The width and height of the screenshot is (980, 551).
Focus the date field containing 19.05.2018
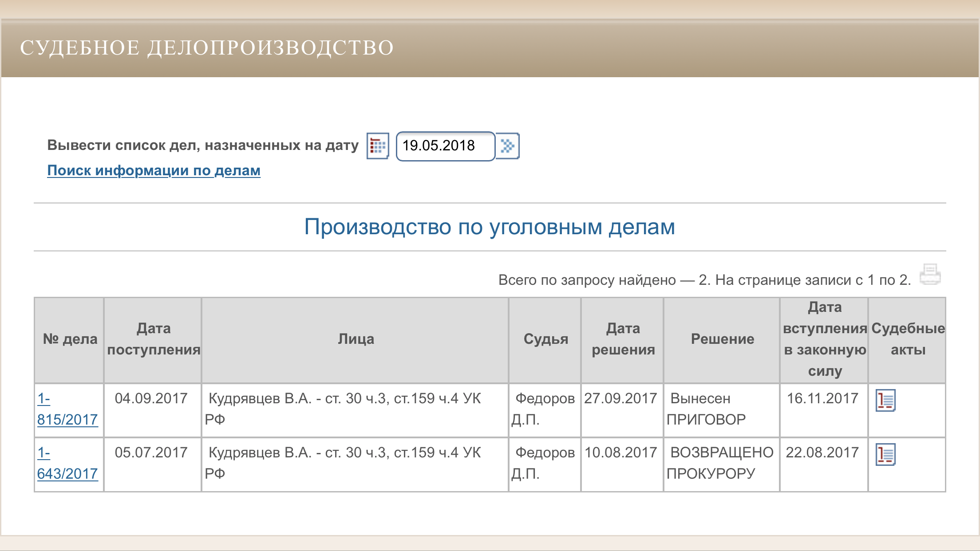[445, 146]
